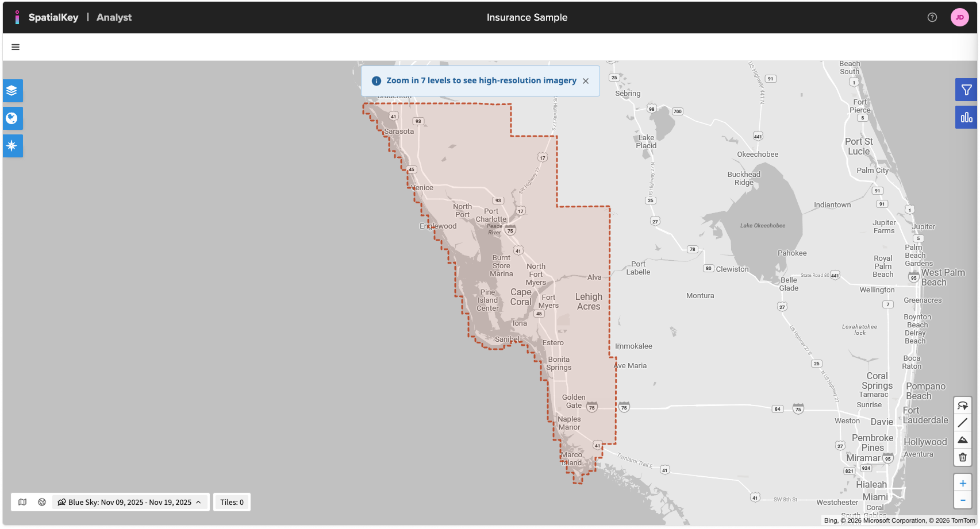Open the globe map settings panel
This screenshot has height=529, width=980.
(12, 118)
